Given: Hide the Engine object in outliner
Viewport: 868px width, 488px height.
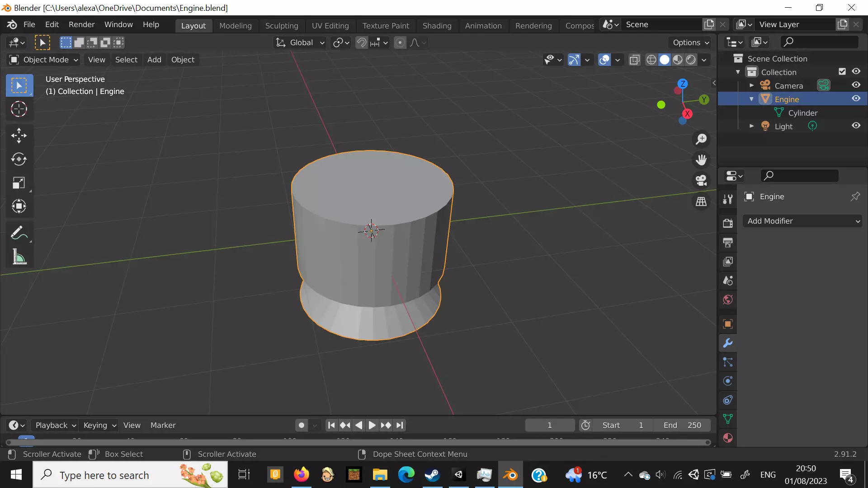Looking at the screenshot, I should click(856, 99).
